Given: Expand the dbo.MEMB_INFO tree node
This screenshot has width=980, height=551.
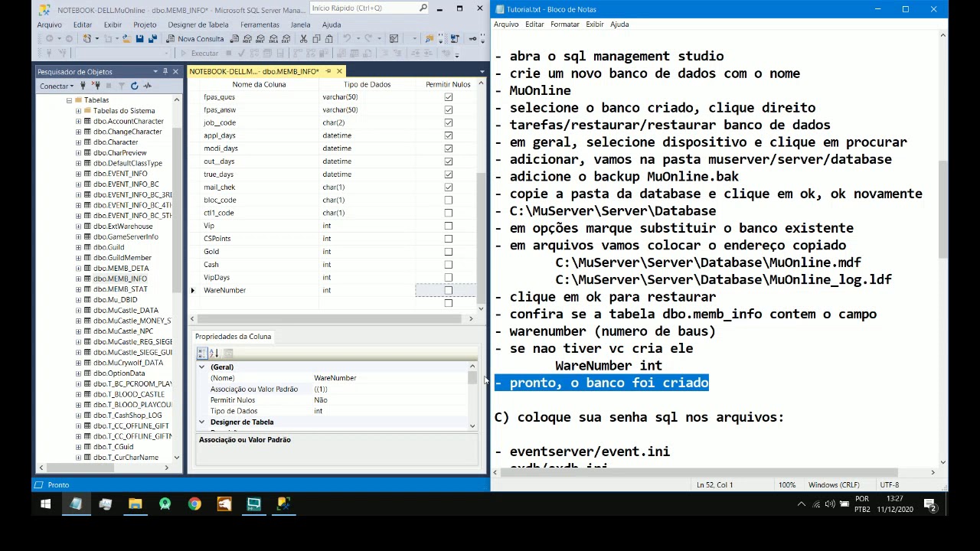Looking at the screenshot, I should coord(78,279).
